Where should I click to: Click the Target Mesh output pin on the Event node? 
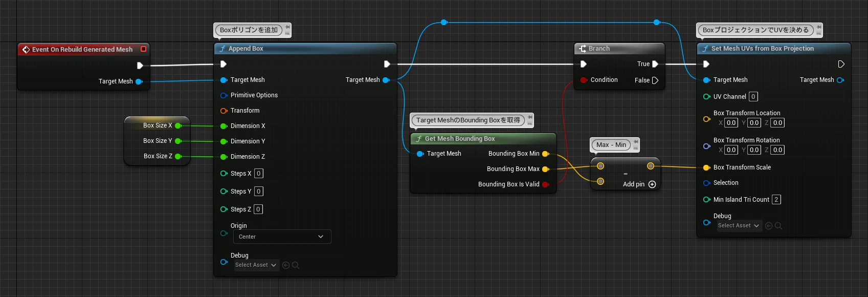(x=139, y=81)
